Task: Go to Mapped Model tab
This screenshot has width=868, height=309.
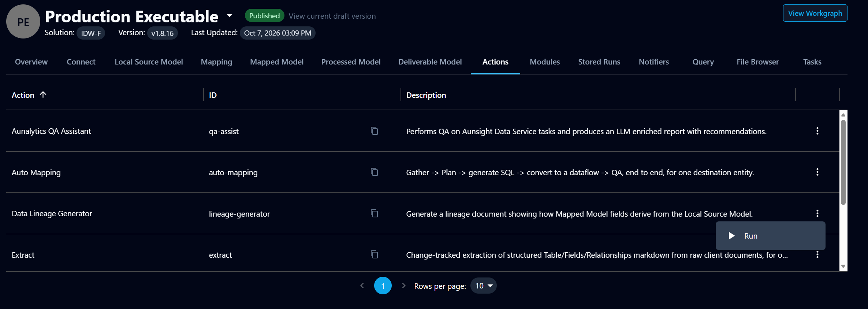Action: [x=277, y=62]
